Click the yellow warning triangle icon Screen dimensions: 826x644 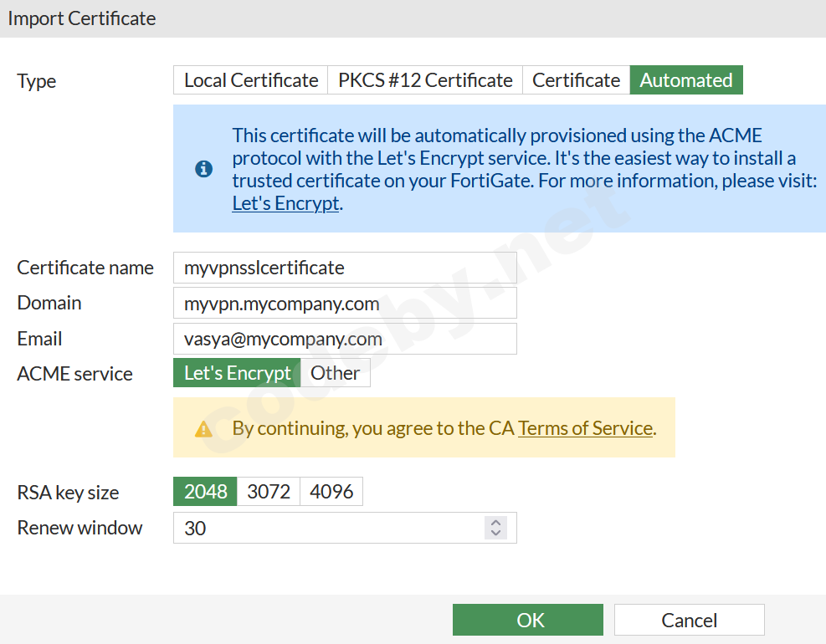click(x=203, y=427)
